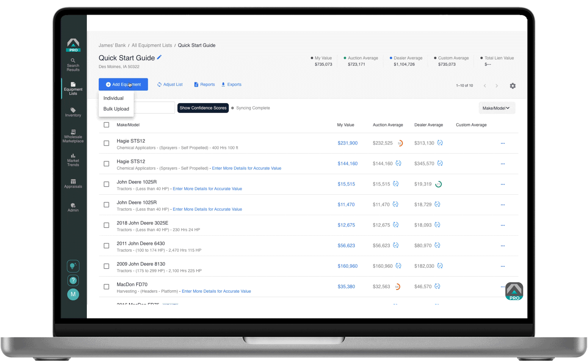
Task: Tick the MacDon FD70 row checkbox
Action: [x=106, y=287]
